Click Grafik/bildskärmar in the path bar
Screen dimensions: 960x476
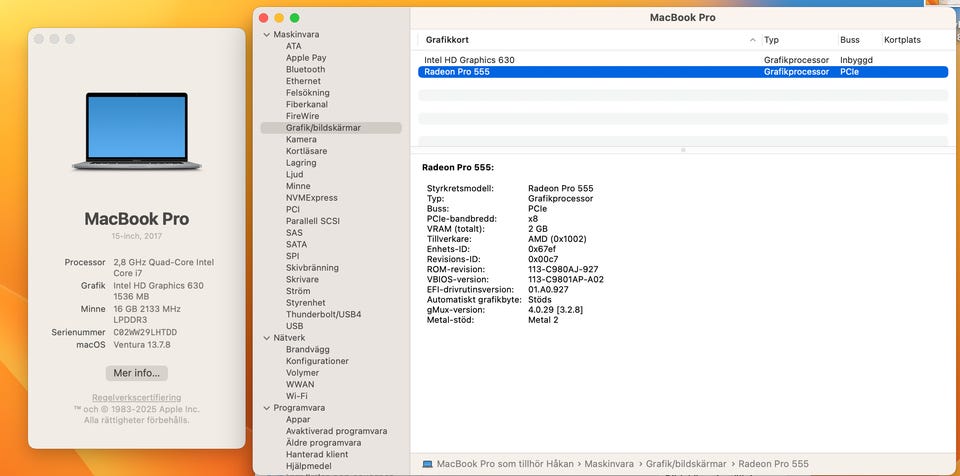pyautogui.click(x=686, y=464)
